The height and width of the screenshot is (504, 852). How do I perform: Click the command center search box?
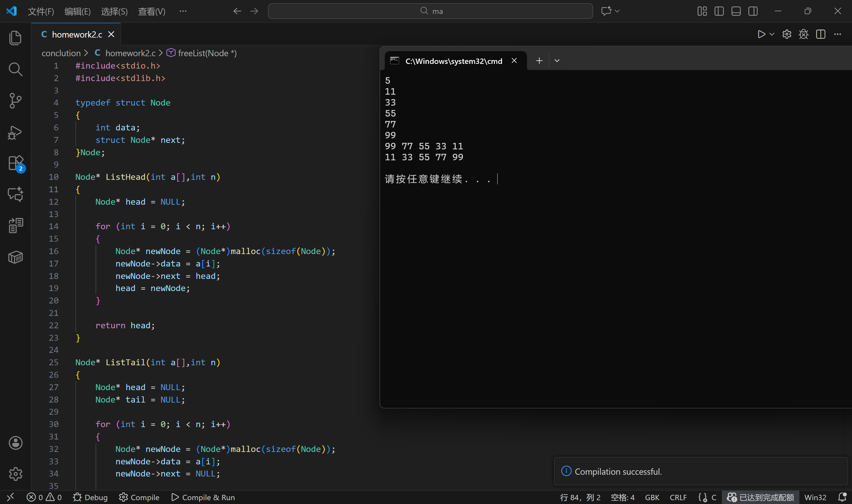430,11
